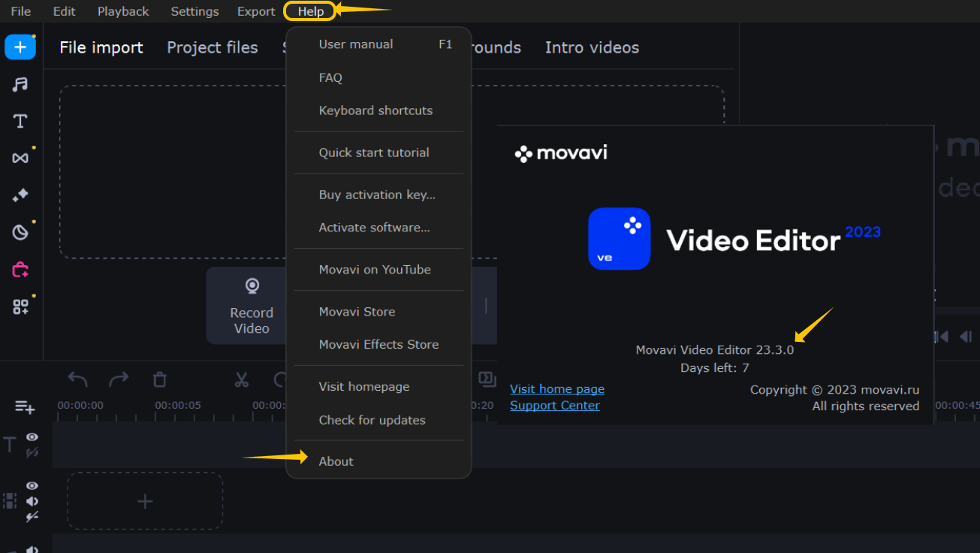Select Check for updates
The width and height of the screenshot is (980, 553).
coord(378,420)
